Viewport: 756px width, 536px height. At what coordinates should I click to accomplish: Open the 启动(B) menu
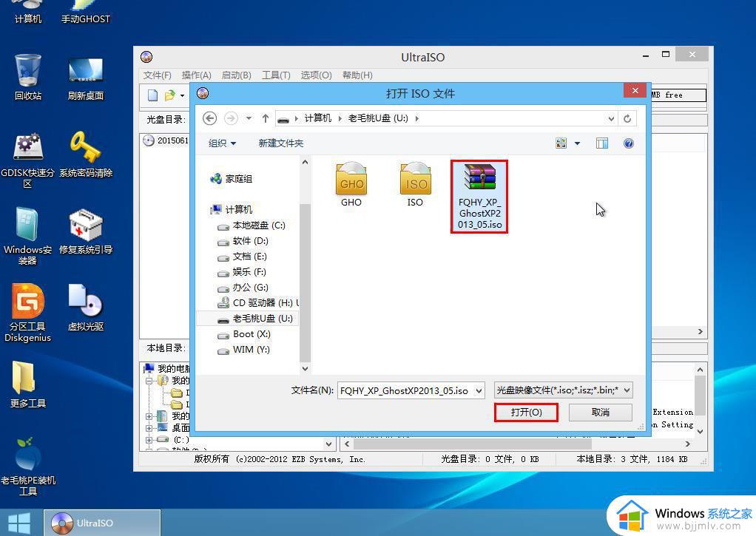tap(236, 75)
